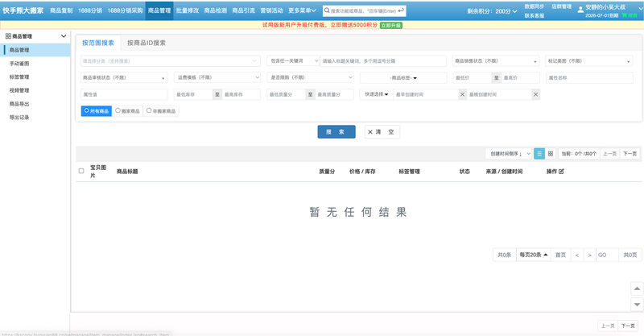Focus the 最低价 input field

click(x=473, y=77)
